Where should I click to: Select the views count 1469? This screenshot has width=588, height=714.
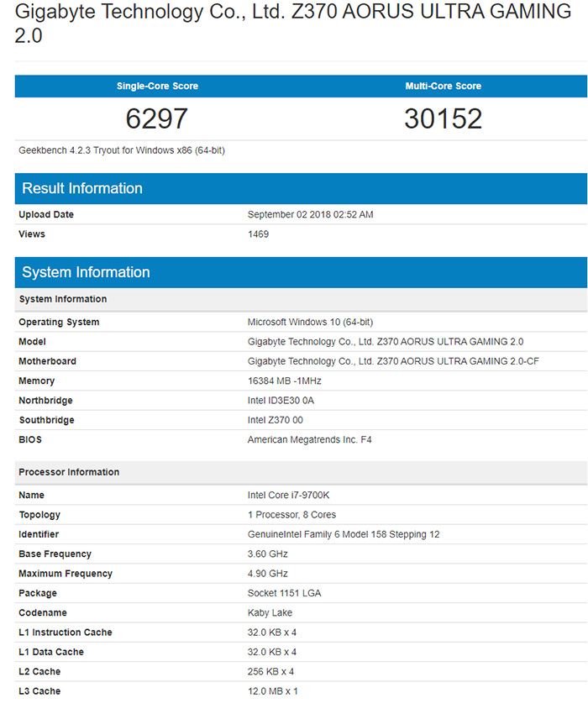click(258, 234)
